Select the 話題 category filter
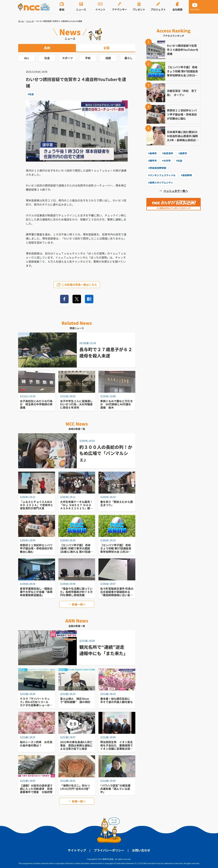The width and height of the screenshot is (218, 868). [108, 58]
